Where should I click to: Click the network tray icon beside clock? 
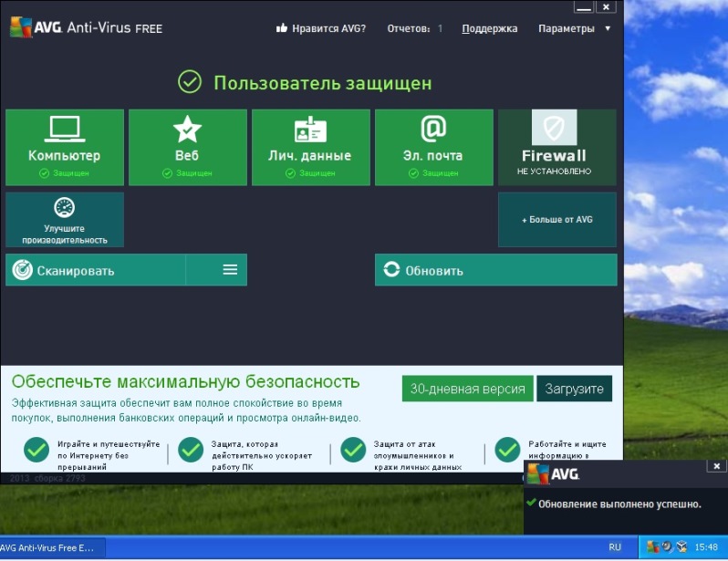tap(681, 546)
